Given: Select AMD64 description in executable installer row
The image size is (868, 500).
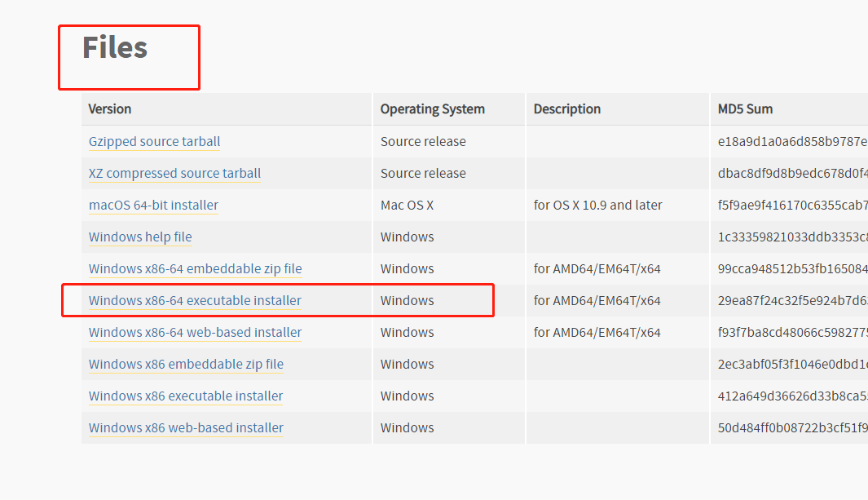Looking at the screenshot, I should pyautogui.click(x=597, y=301).
